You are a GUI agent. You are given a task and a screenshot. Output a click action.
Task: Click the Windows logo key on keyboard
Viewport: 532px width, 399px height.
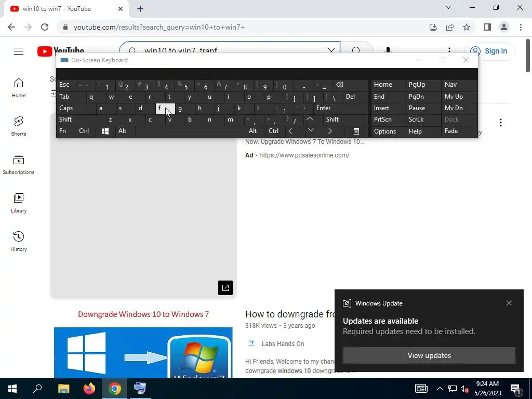[105, 131]
